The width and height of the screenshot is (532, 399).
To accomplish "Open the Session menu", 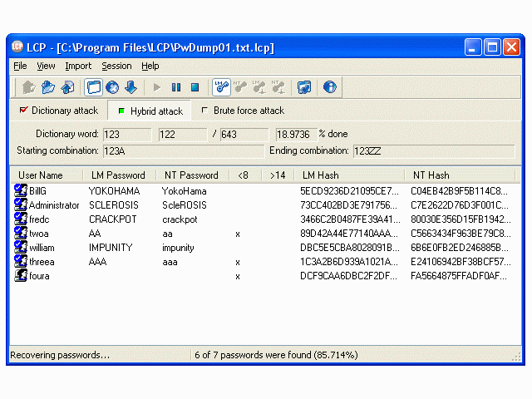I will (x=116, y=66).
